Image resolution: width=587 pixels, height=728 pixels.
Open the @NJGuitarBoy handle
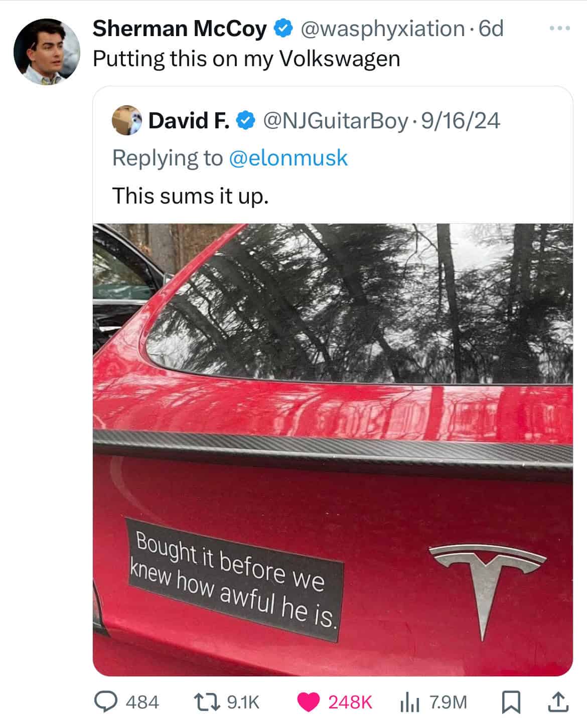pyautogui.click(x=335, y=121)
